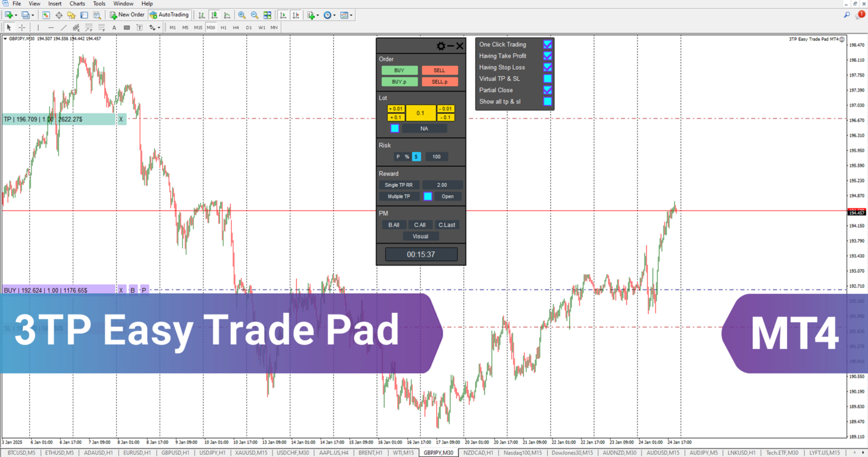The image size is (868, 457).
Task: Open the Charts menu
Action: tap(77, 4)
